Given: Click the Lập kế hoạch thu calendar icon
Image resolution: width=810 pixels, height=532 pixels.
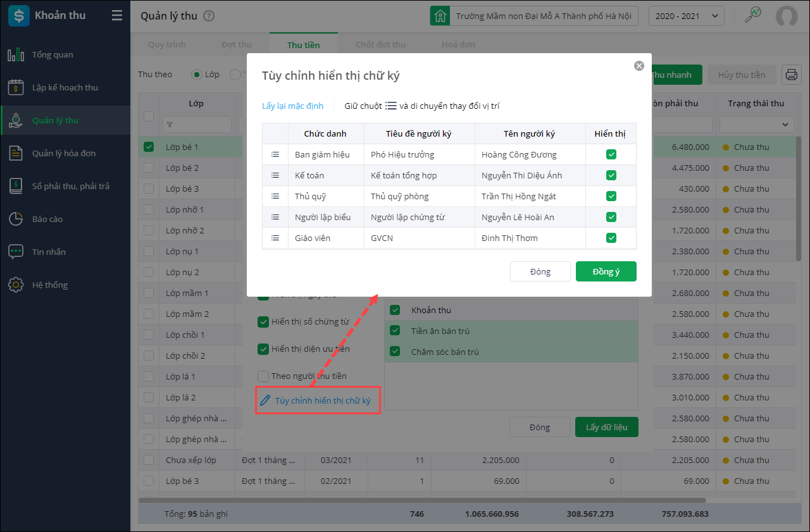Looking at the screenshot, I should [x=16, y=88].
